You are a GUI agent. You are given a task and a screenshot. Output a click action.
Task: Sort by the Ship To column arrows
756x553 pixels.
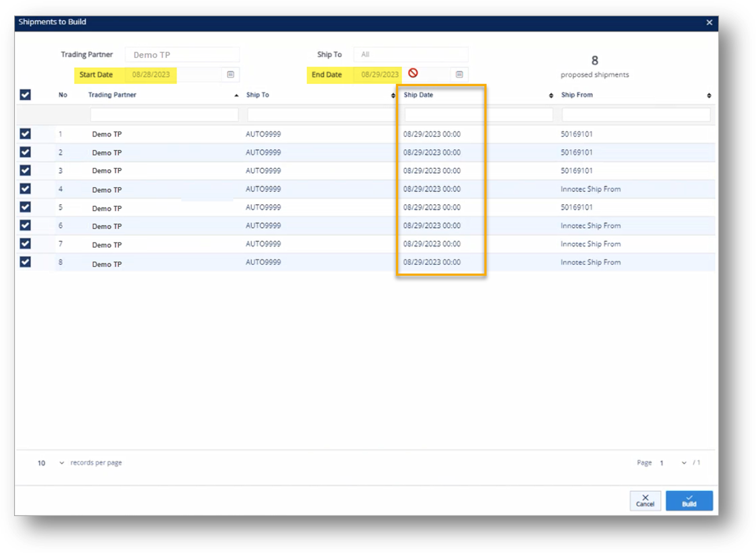pos(393,95)
